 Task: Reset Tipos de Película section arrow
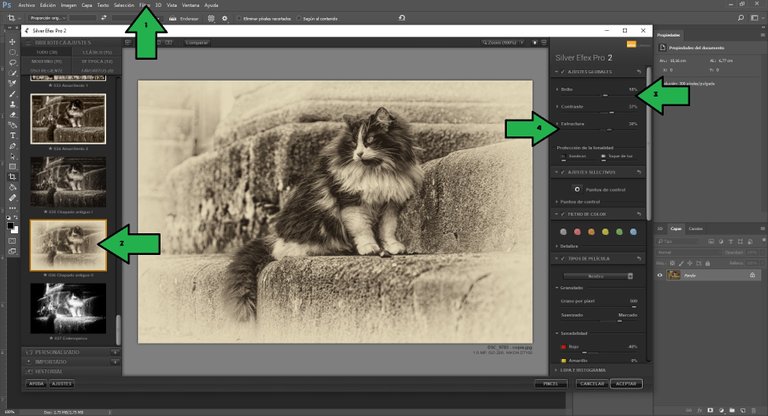[x=639, y=258]
